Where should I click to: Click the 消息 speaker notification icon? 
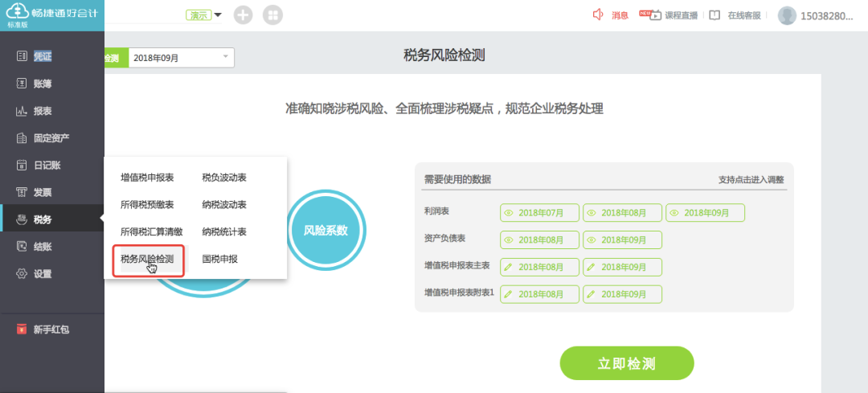coord(598,15)
